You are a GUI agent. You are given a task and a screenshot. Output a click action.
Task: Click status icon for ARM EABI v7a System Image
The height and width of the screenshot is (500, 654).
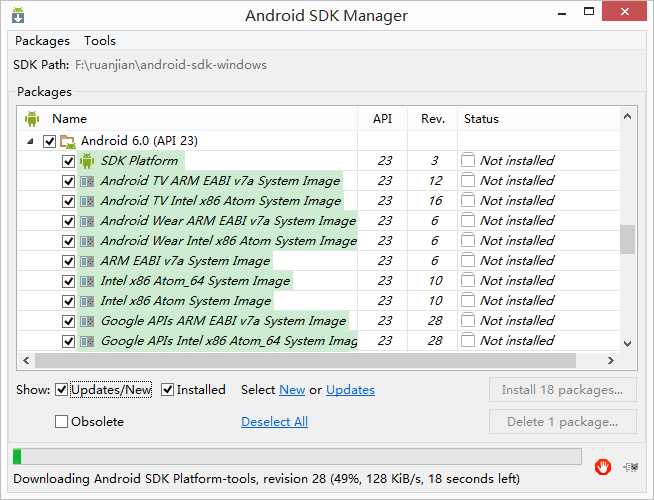(468, 260)
